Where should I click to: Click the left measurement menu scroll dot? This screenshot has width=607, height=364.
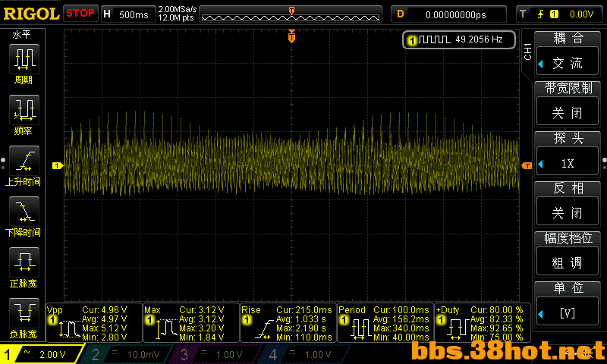click(3, 160)
